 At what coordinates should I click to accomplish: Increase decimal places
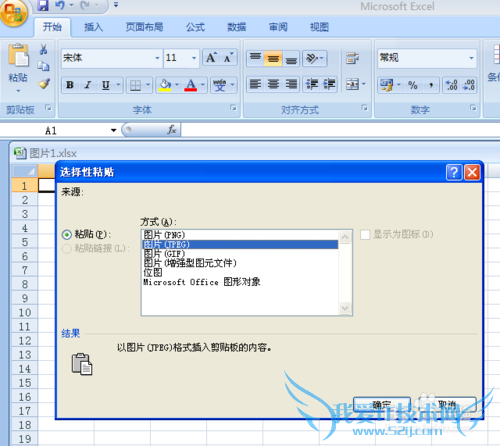[x=452, y=85]
